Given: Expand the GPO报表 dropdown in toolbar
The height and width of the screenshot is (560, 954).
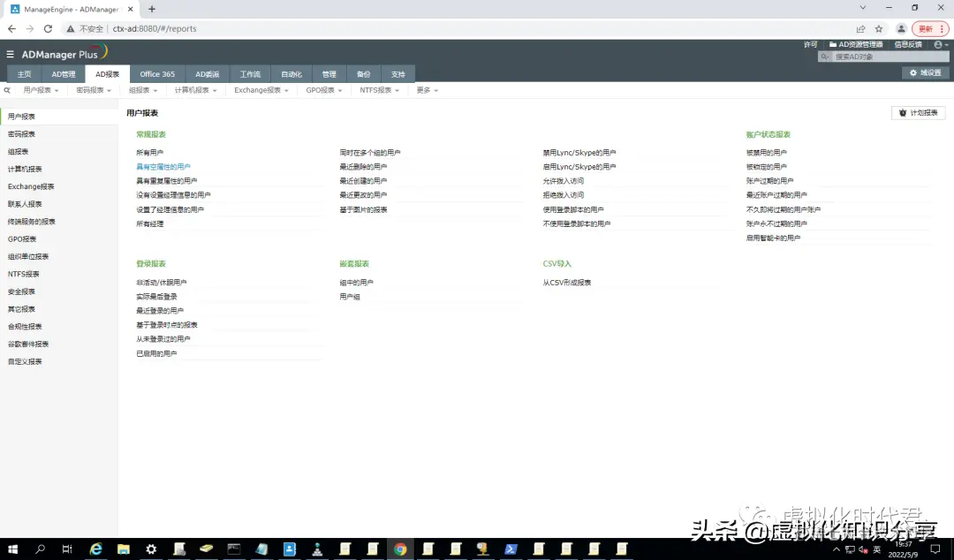Looking at the screenshot, I should (323, 89).
